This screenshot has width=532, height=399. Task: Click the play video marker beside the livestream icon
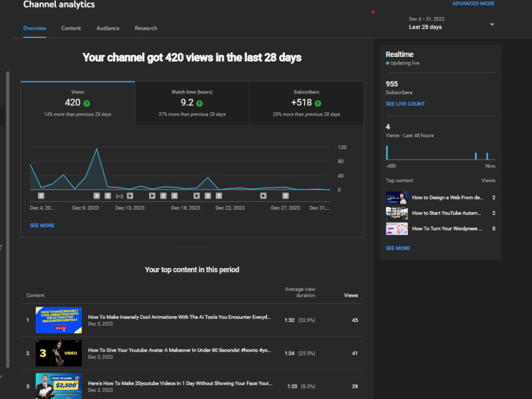point(130,196)
